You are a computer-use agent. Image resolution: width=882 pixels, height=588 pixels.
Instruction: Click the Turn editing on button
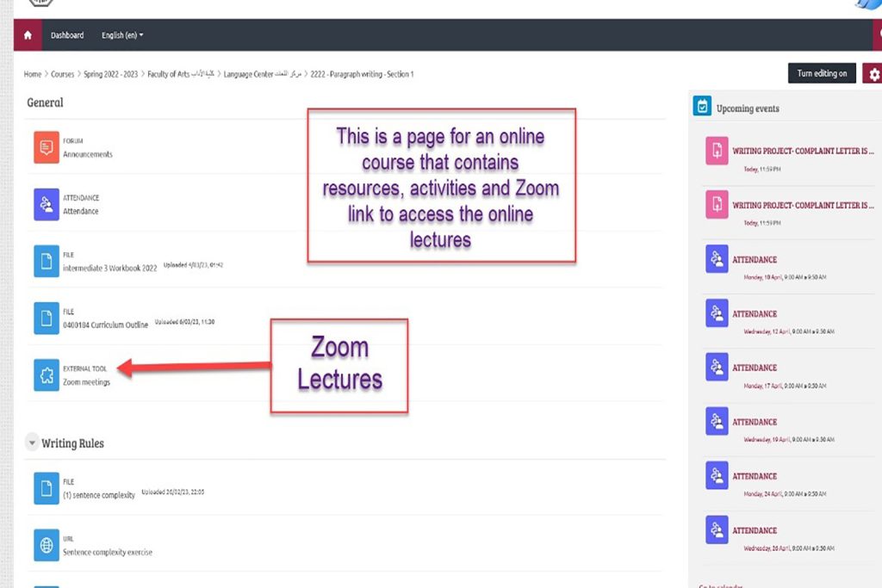[822, 74]
